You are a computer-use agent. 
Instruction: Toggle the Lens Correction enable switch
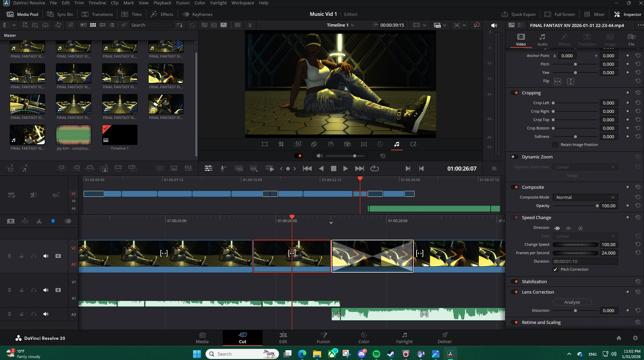click(515, 292)
